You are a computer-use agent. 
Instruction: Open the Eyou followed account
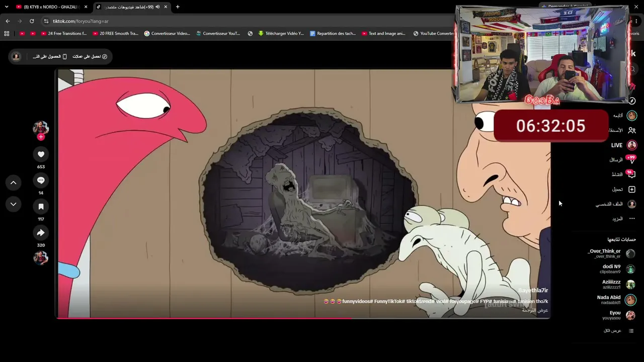pos(619,315)
